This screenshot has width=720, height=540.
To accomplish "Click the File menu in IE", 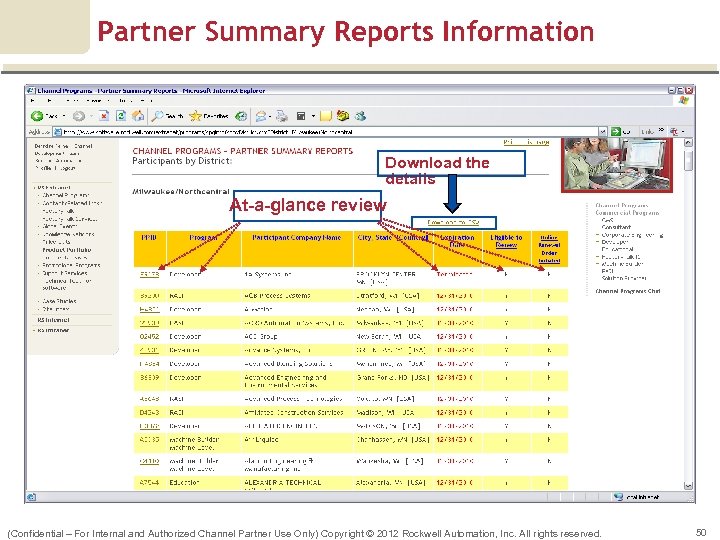I will coord(32,100).
